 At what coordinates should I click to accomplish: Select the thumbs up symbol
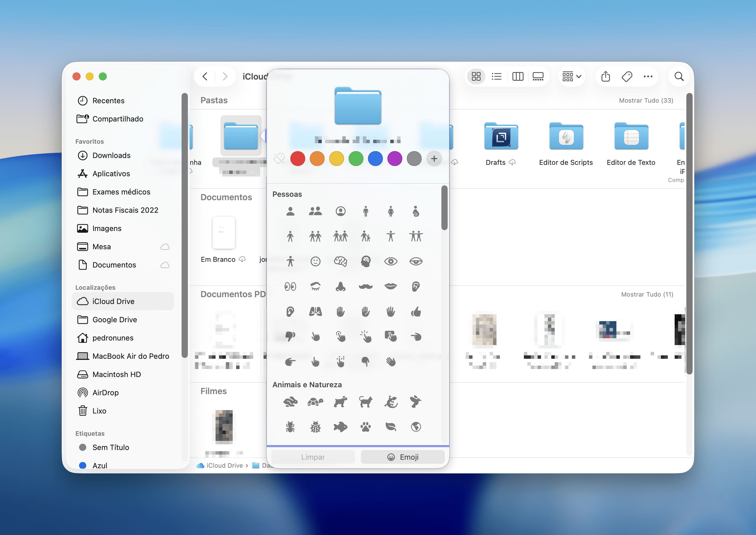point(416,311)
